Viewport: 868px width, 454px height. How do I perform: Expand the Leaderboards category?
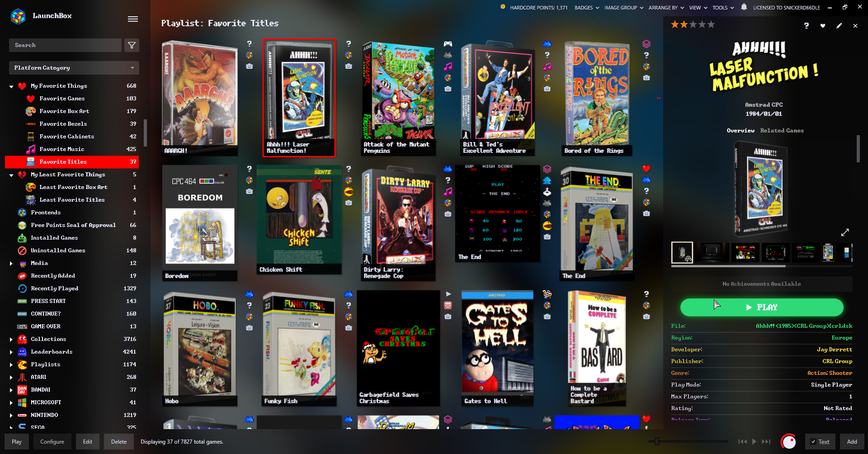coord(11,352)
